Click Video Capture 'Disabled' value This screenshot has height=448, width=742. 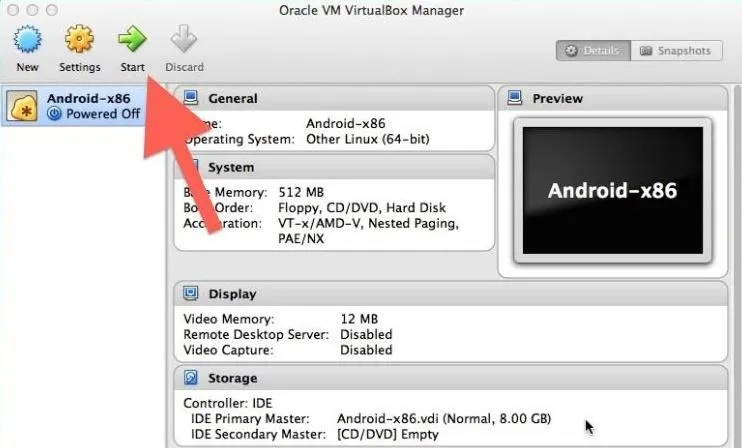[366, 350]
